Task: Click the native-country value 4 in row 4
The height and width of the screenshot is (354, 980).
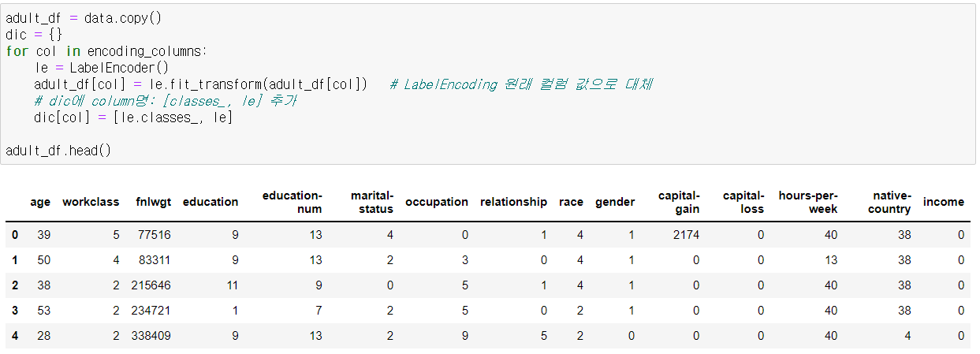Action: (907, 336)
